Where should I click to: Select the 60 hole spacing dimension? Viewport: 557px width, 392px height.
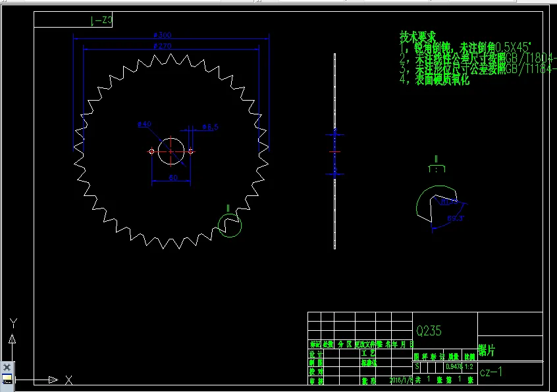coord(173,178)
